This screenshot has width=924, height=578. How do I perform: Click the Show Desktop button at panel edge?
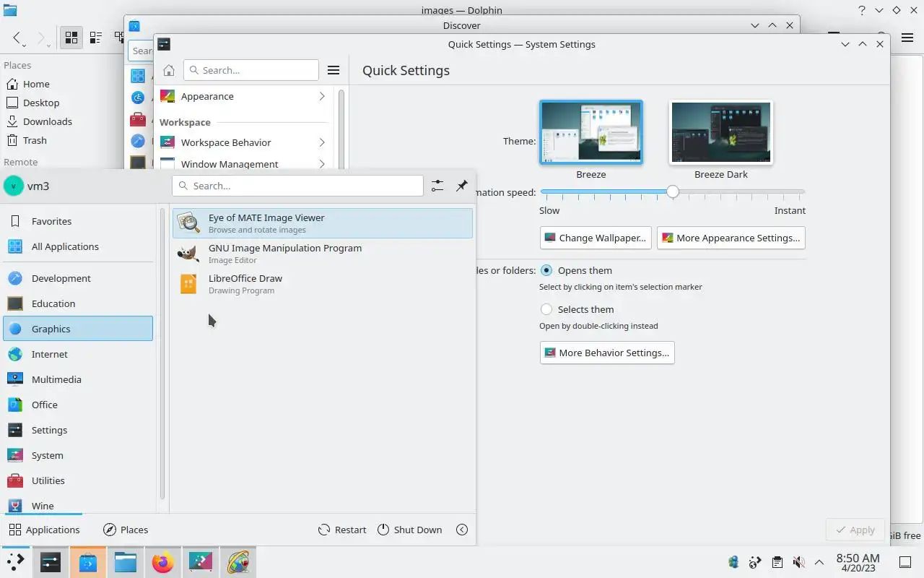click(905, 562)
